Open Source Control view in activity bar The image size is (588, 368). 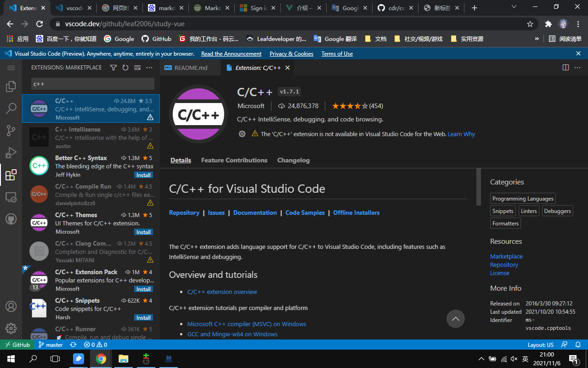coord(11,131)
